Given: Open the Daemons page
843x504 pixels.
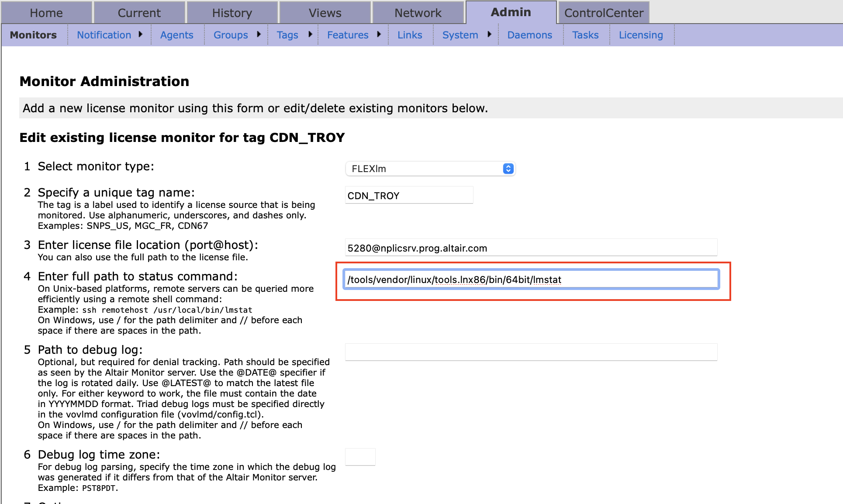Looking at the screenshot, I should [x=529, y=35].
